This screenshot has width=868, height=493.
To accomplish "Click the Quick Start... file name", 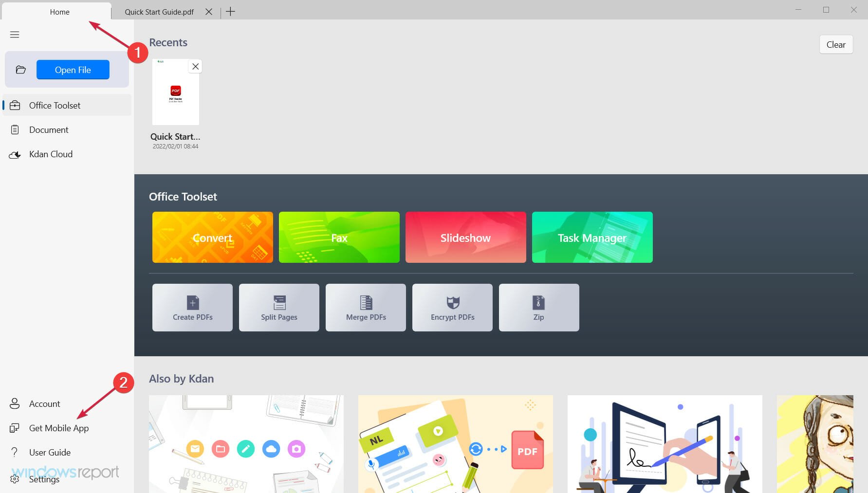I will click(x=175, y=136).
